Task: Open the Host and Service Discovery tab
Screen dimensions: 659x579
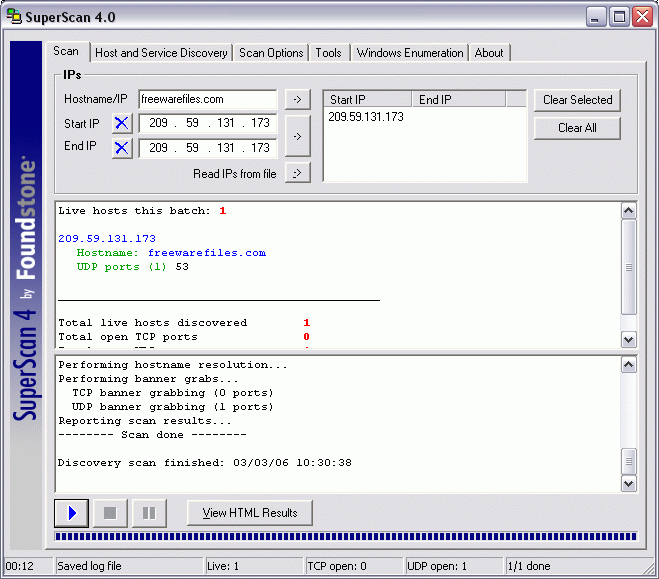Action: click(161, 53)
